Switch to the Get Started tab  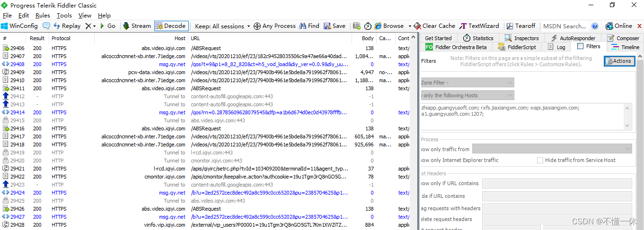[439, 38]
